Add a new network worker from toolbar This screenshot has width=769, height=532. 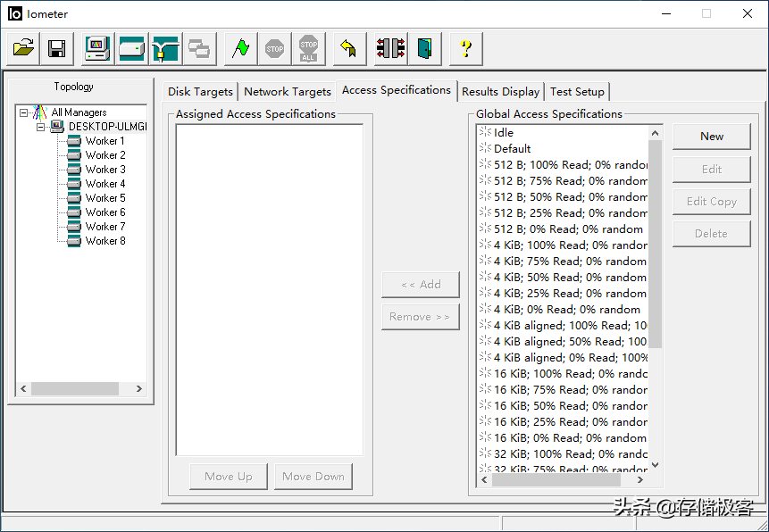(165, 49)
